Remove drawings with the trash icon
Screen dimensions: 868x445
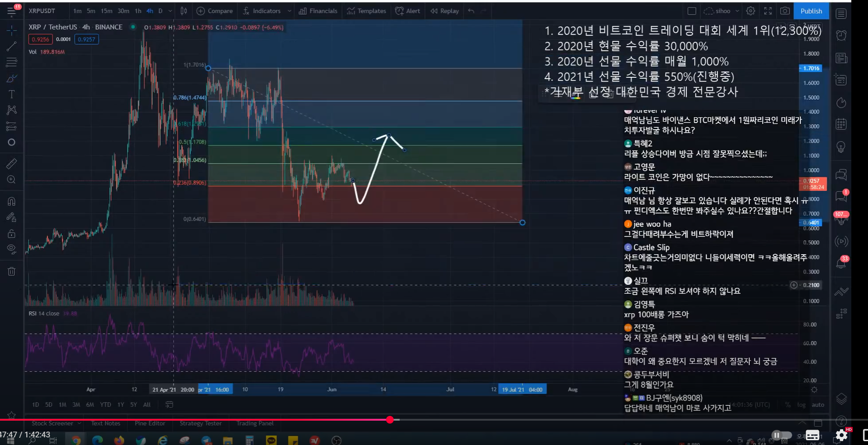(11, 271)
